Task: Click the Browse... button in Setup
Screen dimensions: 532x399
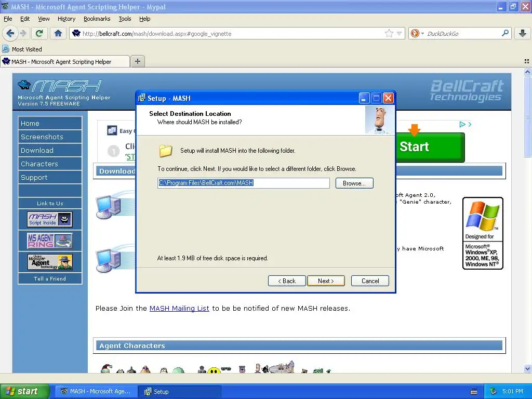Action: 354,183
